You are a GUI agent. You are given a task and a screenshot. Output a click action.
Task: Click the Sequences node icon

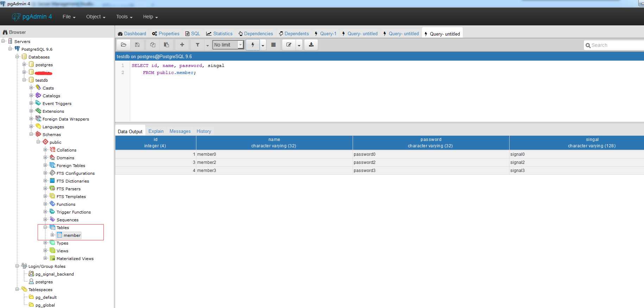click(52, 219)
